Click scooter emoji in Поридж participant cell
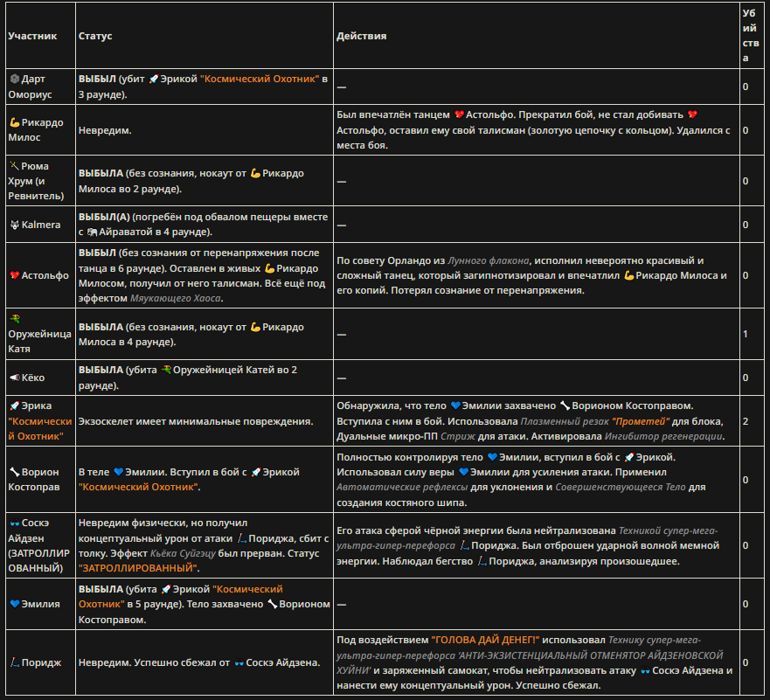This screenshot has width=770, height=700. [14, 662]
